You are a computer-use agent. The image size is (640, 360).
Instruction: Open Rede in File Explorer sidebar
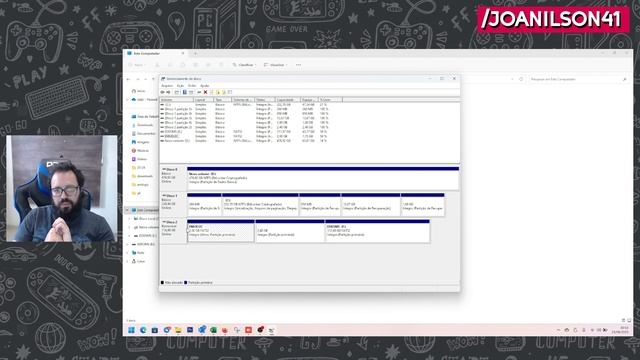click(x=139, y=253)
